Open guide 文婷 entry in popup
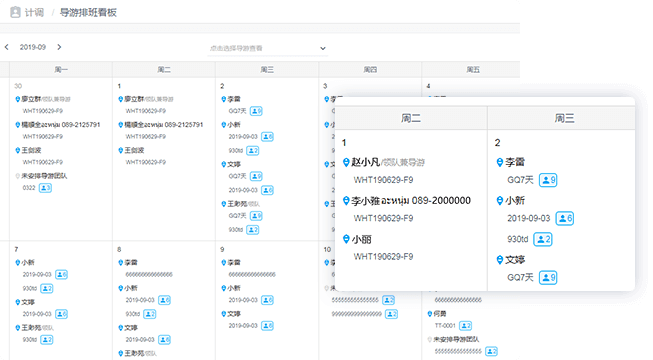 point(515,260)
